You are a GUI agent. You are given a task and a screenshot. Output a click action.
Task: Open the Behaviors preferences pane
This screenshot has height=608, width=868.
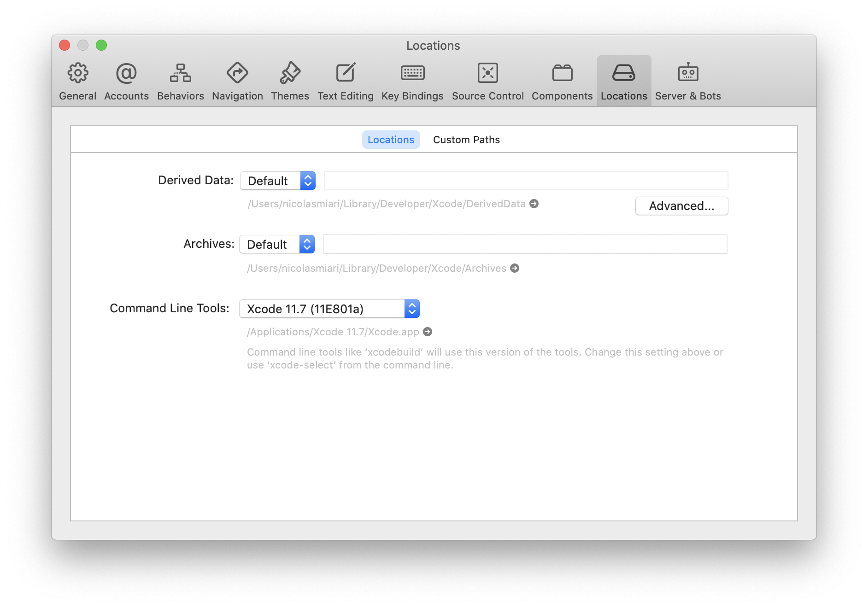point(180,82)
